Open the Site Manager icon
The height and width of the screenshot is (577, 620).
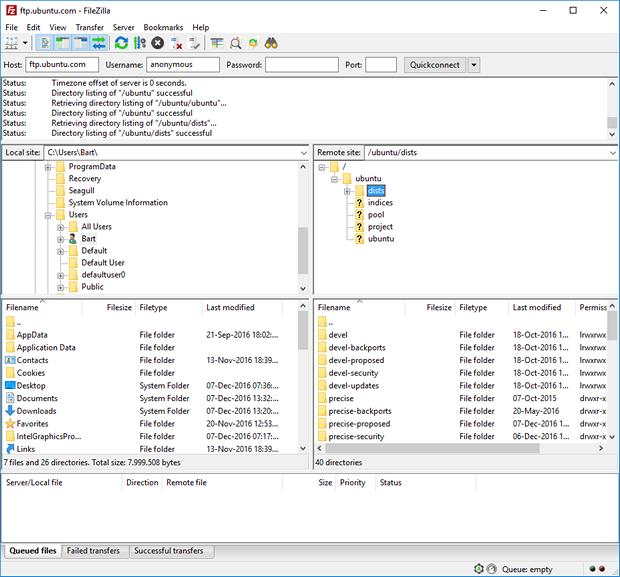click(x=11, y=43)
